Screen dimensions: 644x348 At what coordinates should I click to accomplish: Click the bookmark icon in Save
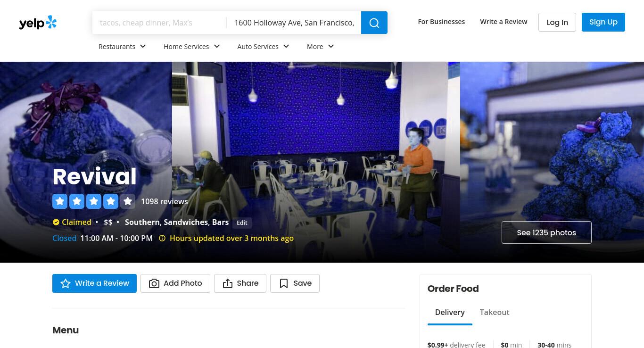tap(284, 283)
